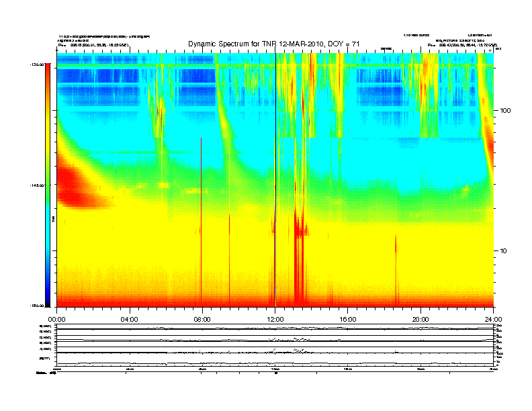Click the '-145.00' color bar label

coord(36,185)
